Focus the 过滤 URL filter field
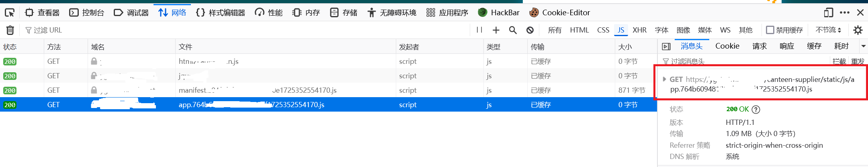The image size is (868, 167). point(245,30)
